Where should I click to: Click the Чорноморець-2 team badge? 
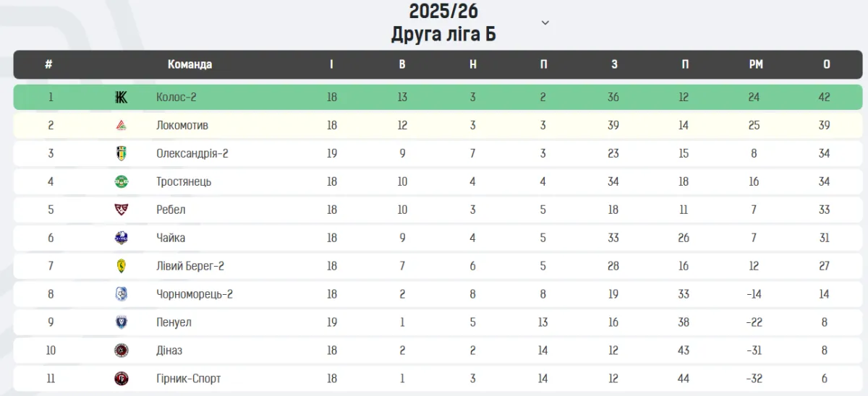pyautogui.click(x=122, y=294)
